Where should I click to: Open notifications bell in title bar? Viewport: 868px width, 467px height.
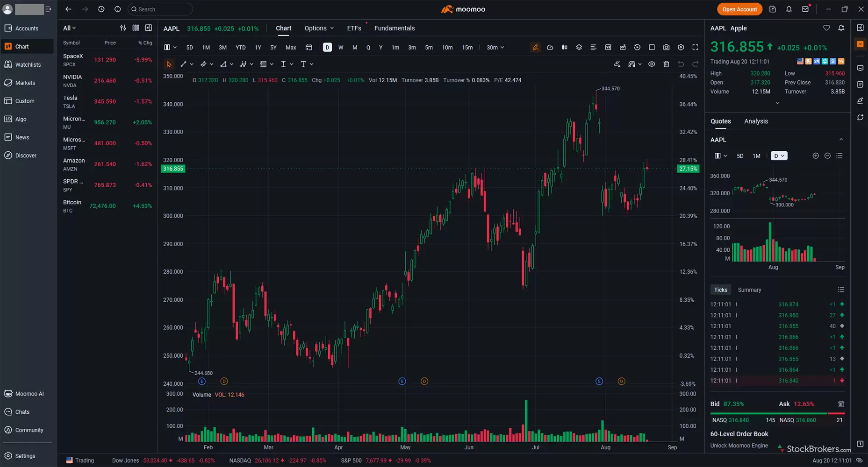point(789,9)
